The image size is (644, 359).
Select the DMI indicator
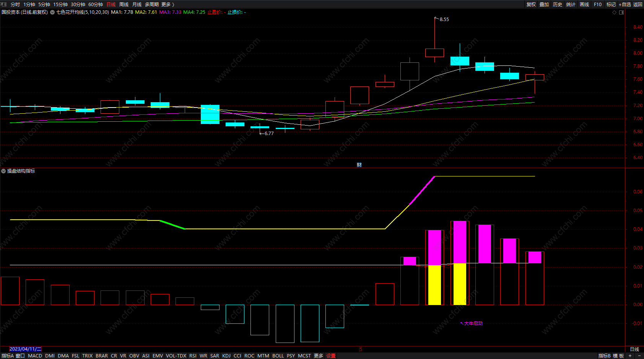[x=50, y=356]
